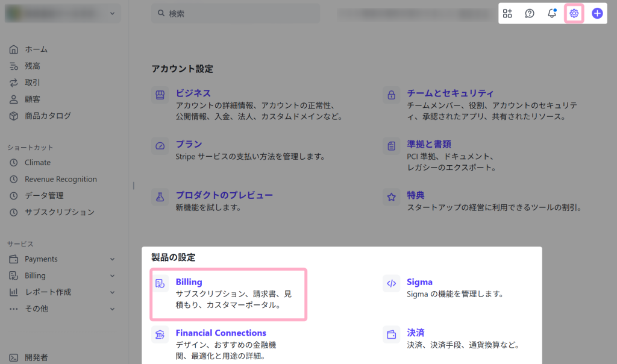Viewport: 617px width, 364px height.
Task: Click the 顧客 person icon in sidebar
Action: click(x=14, y=99)
